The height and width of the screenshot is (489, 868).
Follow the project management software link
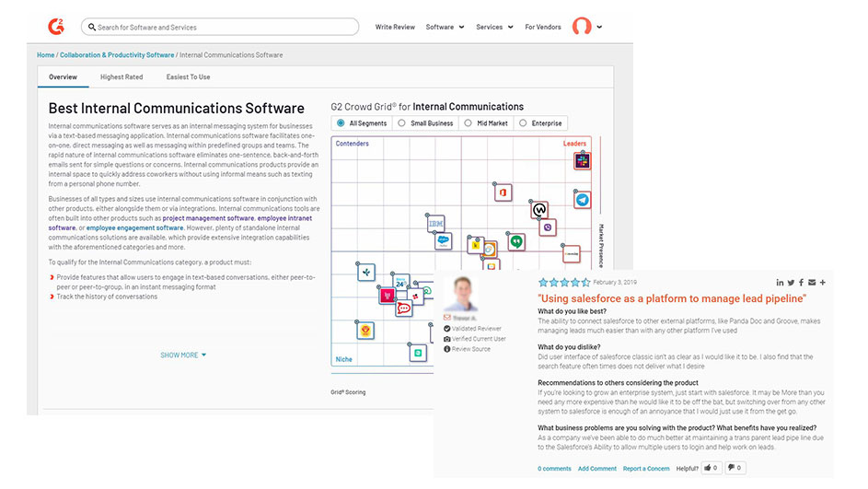click(x=208, y=218)
